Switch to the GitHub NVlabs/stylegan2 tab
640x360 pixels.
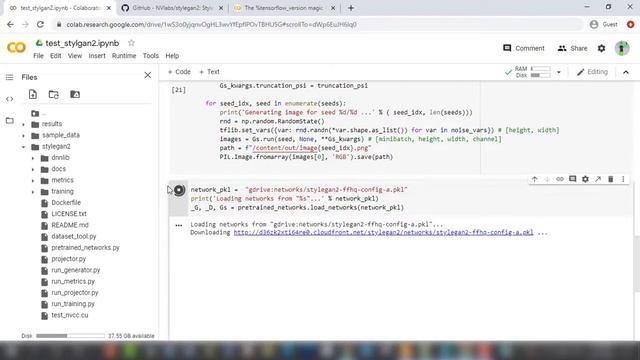(172, 8)
